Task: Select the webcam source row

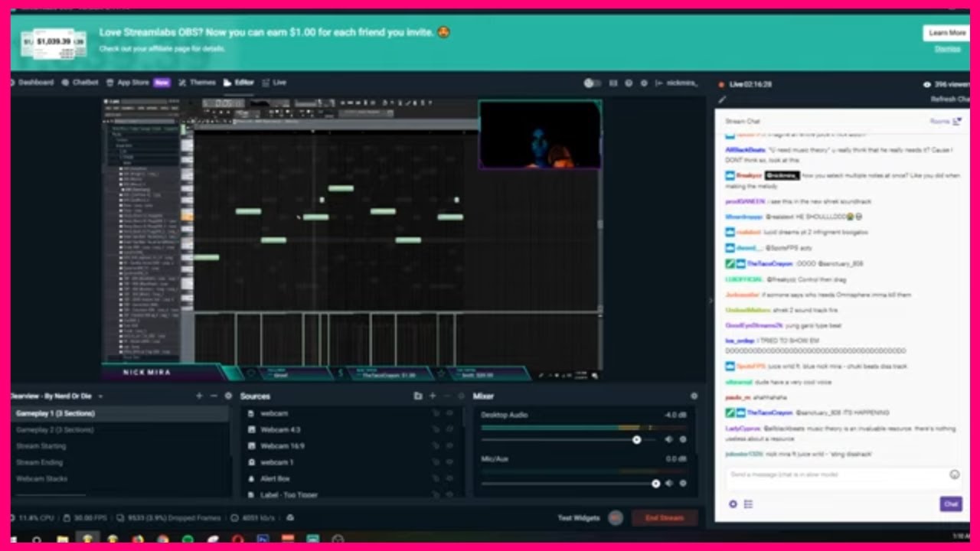Action: point(352,413)
